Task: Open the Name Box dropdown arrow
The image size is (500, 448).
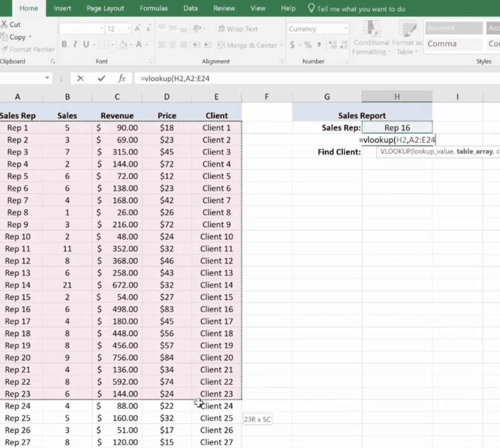Action: (47, 79)
